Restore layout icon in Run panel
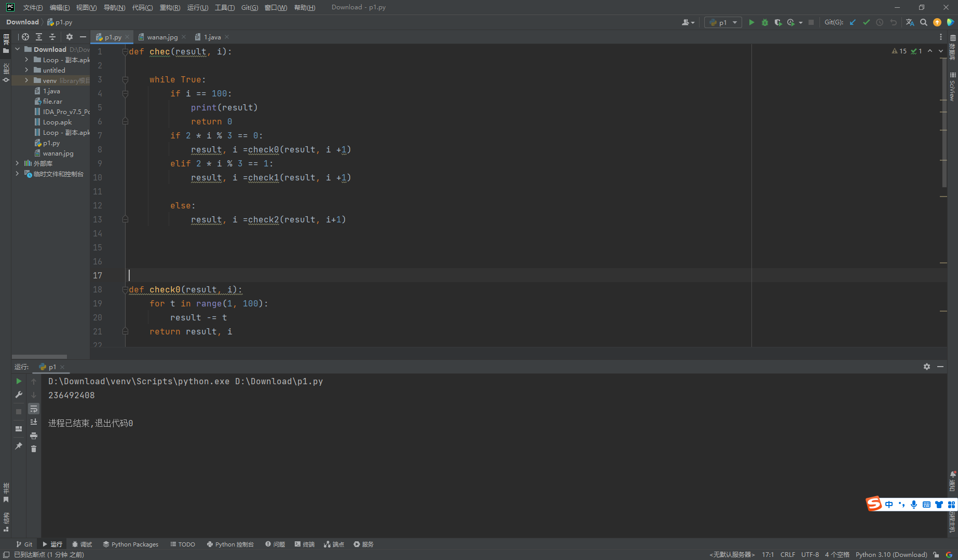This screenshot has width=958, height=560. (19, 429)
